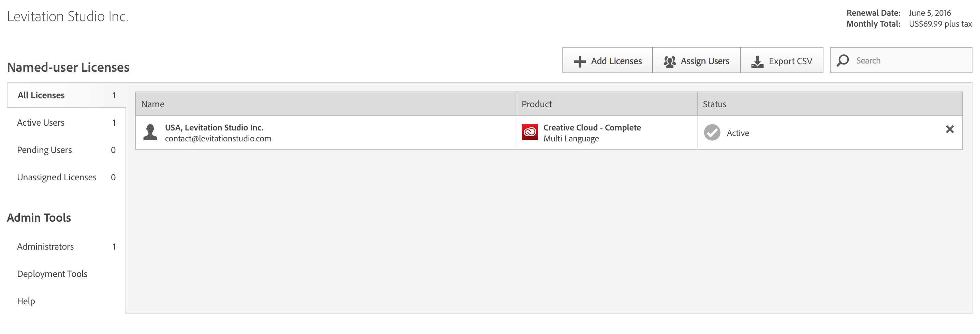Image resolution: width=980 pixels, height=334 pixels.
Task: Focus the Search input field
Action: (909, 60)
